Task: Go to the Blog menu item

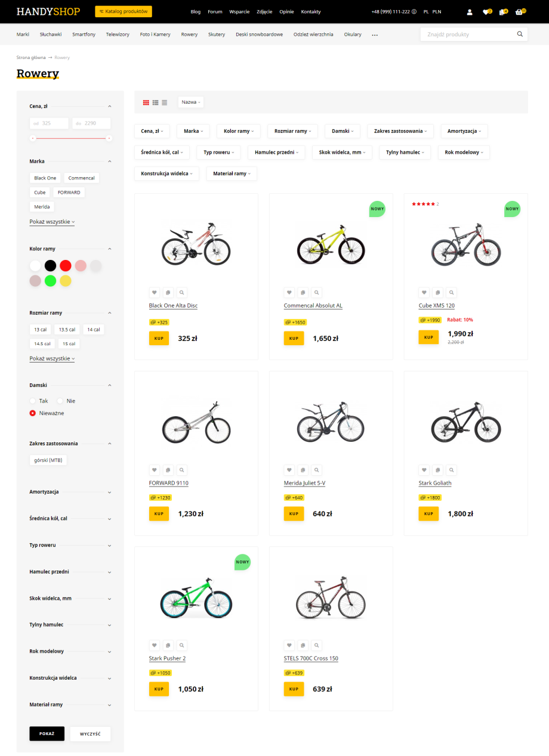Action: click(x=196, y=12)
